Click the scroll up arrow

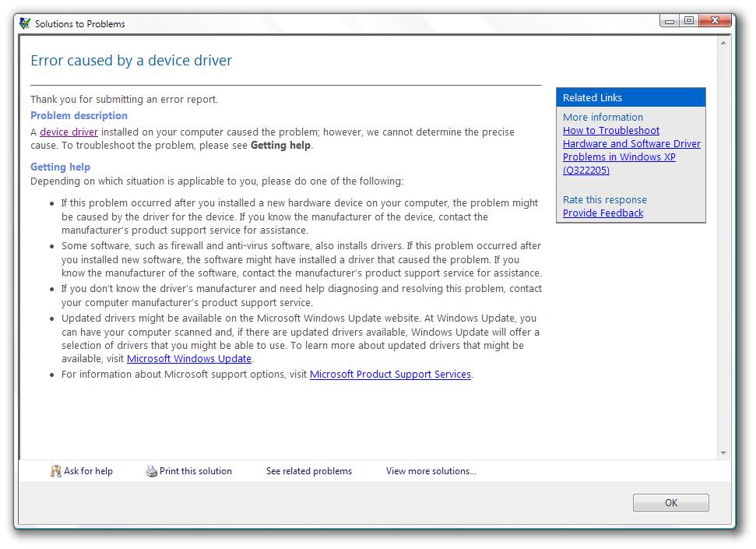723,43
